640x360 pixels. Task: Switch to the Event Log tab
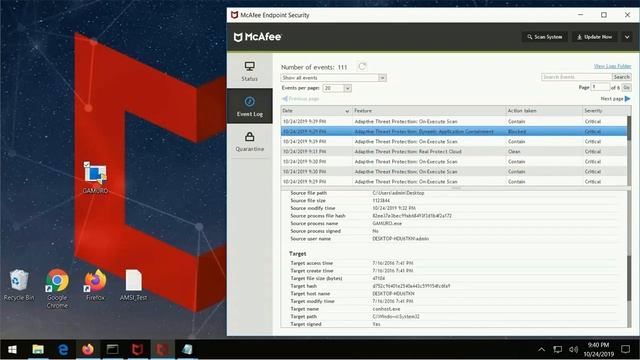(x=249, y=106)
